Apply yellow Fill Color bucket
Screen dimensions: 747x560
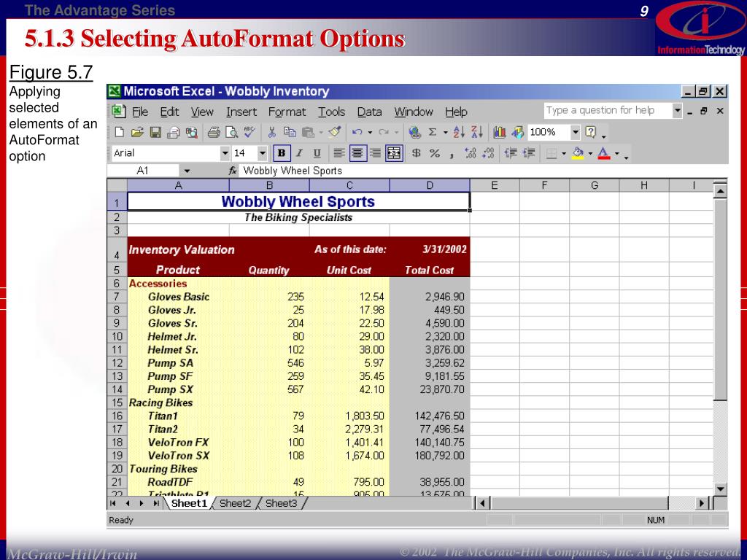click(578, 153)
